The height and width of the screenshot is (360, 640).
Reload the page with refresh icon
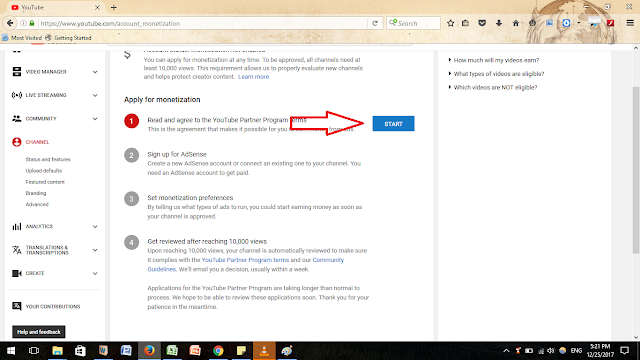(x=375, y=23)
